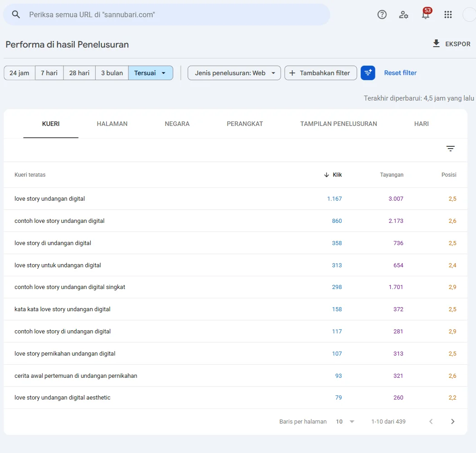Click the 'Performa di hasil Penelusuran' title
Image resolution: width=476 pixels, height=453 pixels.
click(67, 44)
